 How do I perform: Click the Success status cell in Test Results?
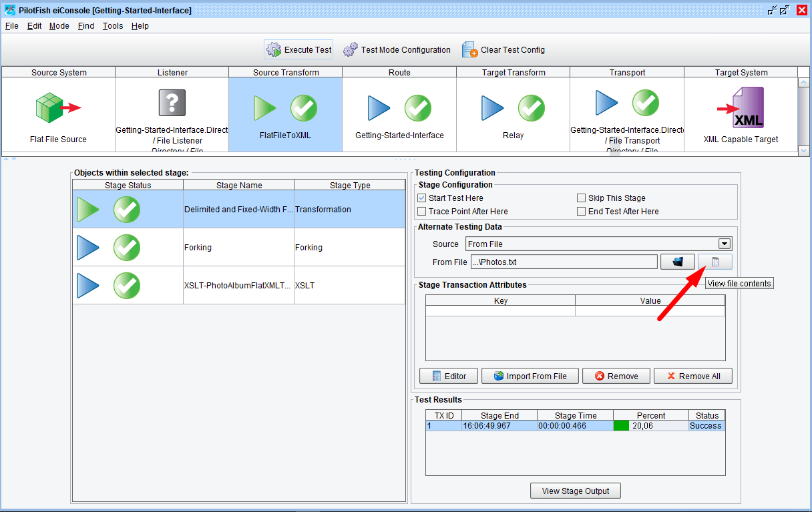click(706, 426)
